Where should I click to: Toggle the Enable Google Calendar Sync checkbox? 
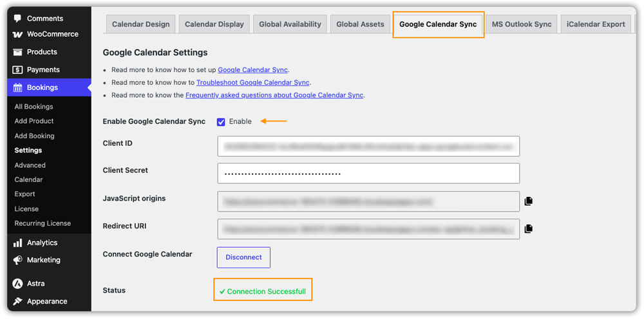221,122
